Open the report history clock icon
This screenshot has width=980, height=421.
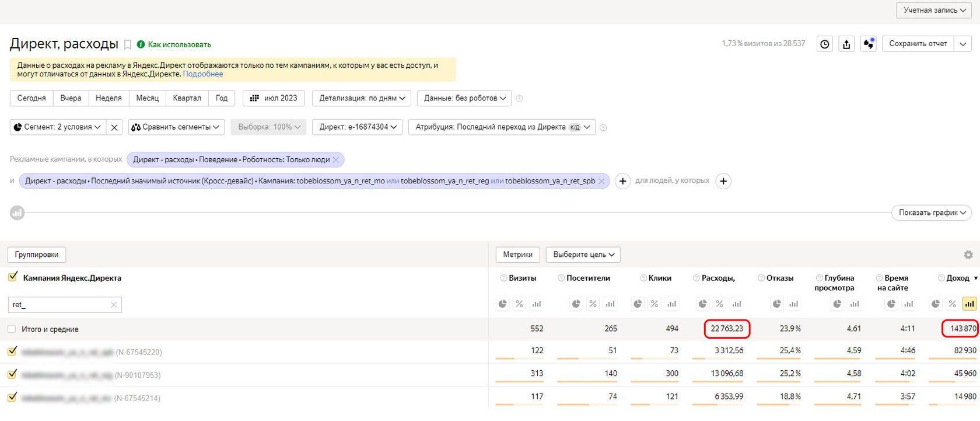[x=824, y=44]
